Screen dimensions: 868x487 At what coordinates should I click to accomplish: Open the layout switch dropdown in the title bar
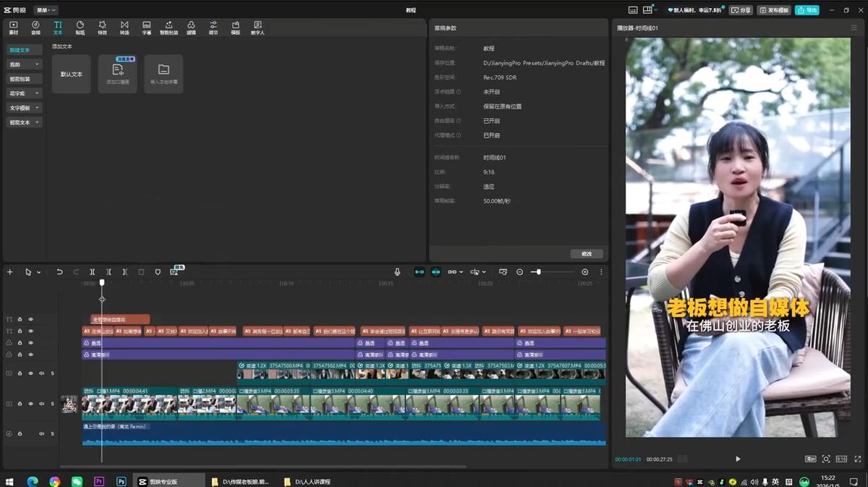[x=651, y=10]
